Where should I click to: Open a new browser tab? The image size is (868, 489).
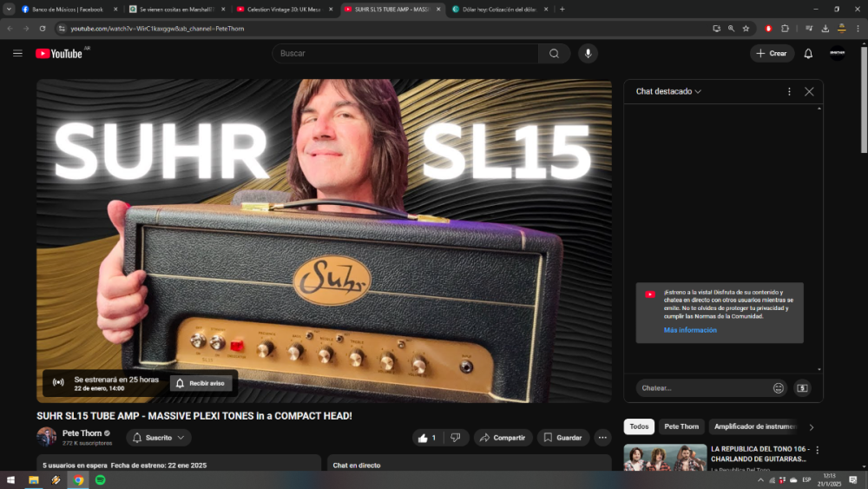click(x=562, y=10)
